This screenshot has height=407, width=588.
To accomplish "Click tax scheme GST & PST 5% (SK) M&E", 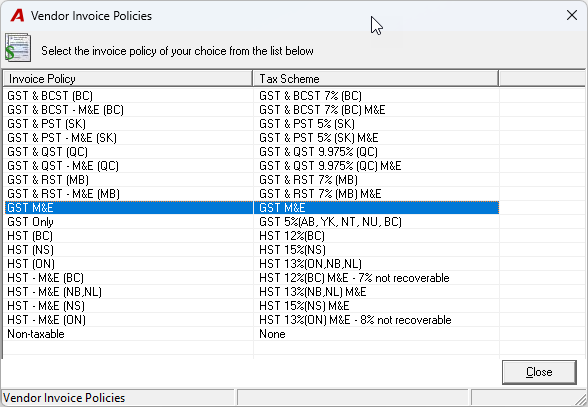I will point(319,138).
